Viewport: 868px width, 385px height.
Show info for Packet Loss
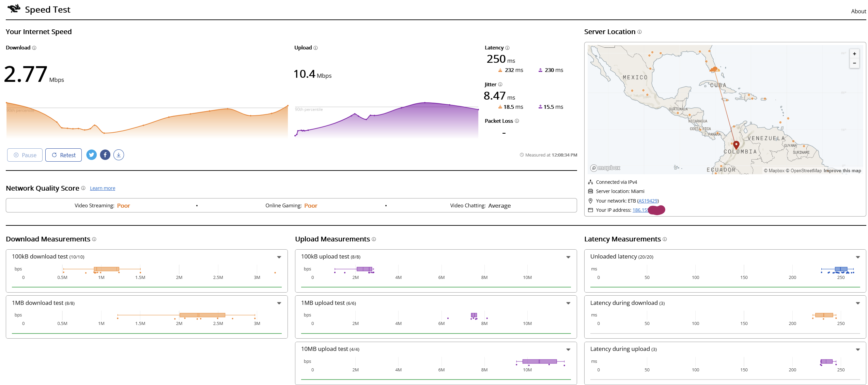pyautogui.click(x=517, y=121)
